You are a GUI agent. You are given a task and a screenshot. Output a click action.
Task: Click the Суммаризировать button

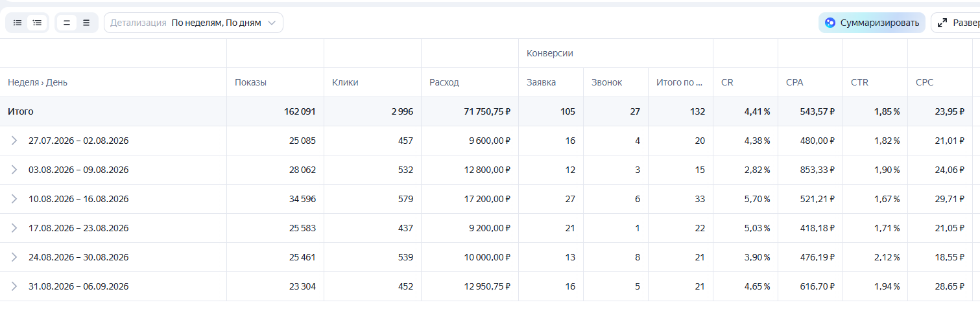[x=872, y=23]
